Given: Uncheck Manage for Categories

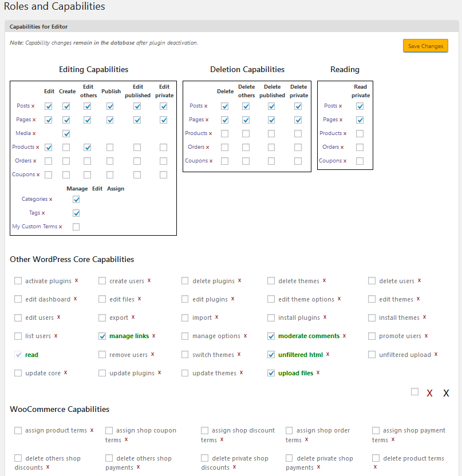Looking at the screenshot, I should (x=76, y=199).
